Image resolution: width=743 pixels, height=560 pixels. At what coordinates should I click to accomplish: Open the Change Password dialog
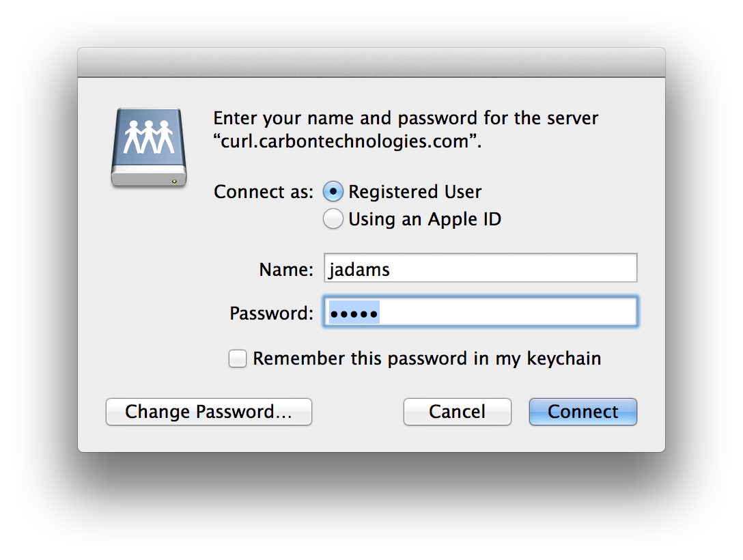pyautogui.click(x=208, y=412)
